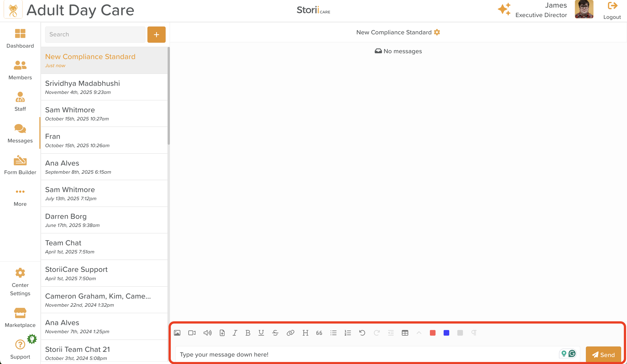Go to Members in sidebar
The width and height of the screenshot is (627, 364).
(20, 70)
